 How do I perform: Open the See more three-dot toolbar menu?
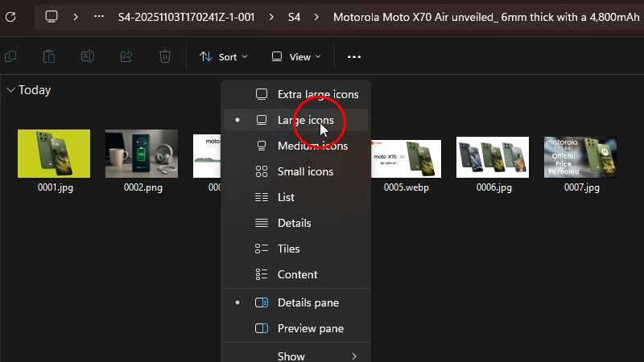tap(354, 57)
